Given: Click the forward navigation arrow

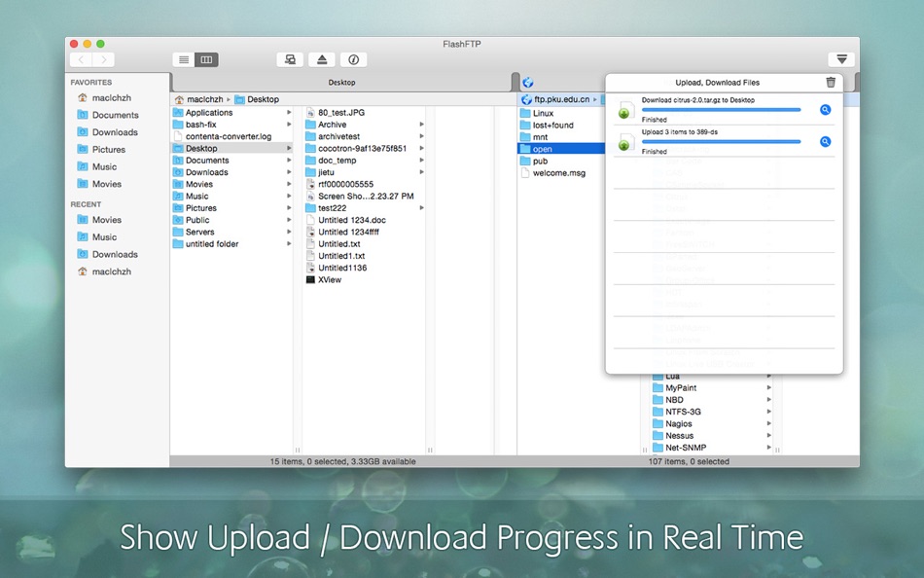Looking at the screenshot, I should [x=104, y=59].
